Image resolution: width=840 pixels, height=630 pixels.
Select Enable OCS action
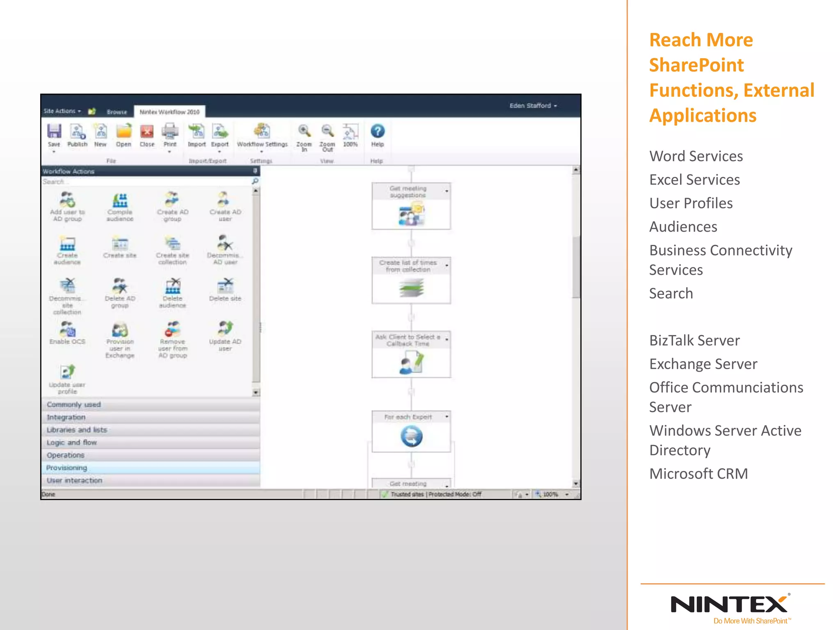[x=67, y=333]
